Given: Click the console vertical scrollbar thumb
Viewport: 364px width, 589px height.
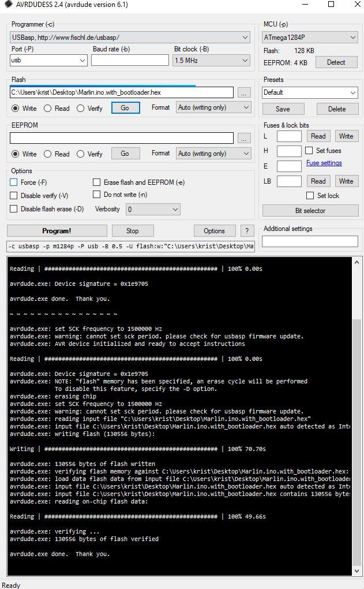Looking at the screenshot, I should [x=357, y=442].
